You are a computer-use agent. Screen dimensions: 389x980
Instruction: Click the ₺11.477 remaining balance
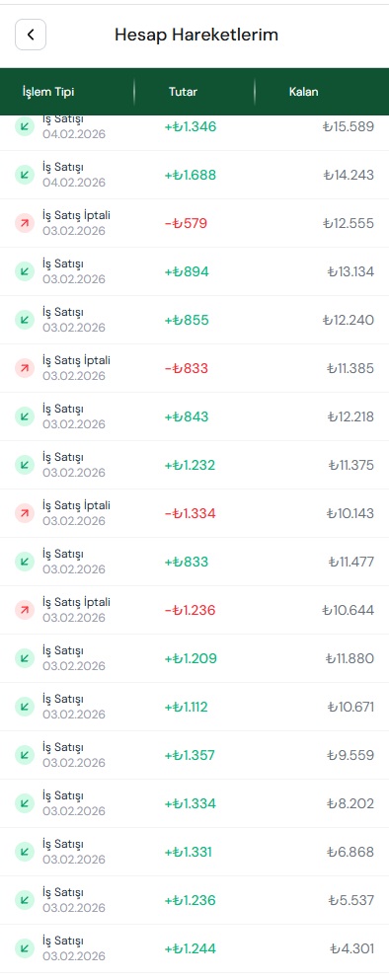pyautogui.click(x=351, y=562)
